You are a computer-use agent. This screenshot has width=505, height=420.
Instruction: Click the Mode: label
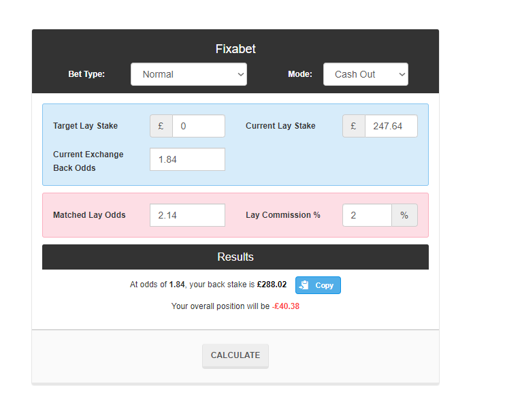(x=300, y=74)
